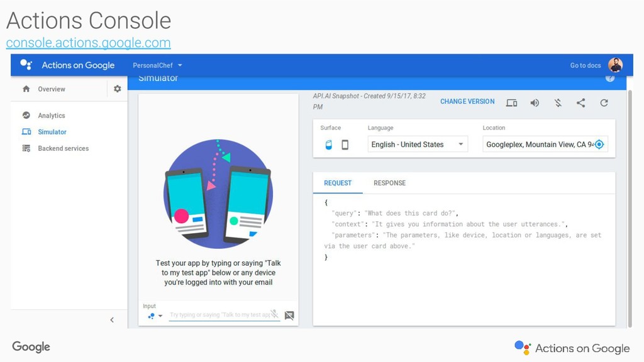This screenshot has width=644, height=362.
Task: Click the current location target icon
Action: 599,145
